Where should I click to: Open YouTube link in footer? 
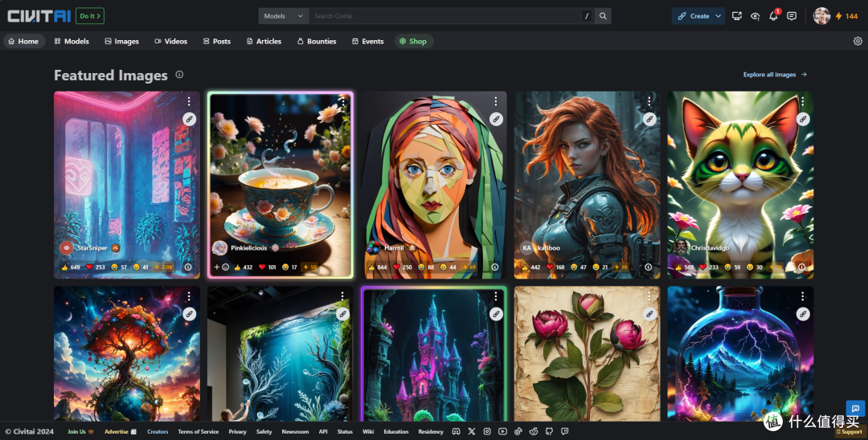(502, 432)
